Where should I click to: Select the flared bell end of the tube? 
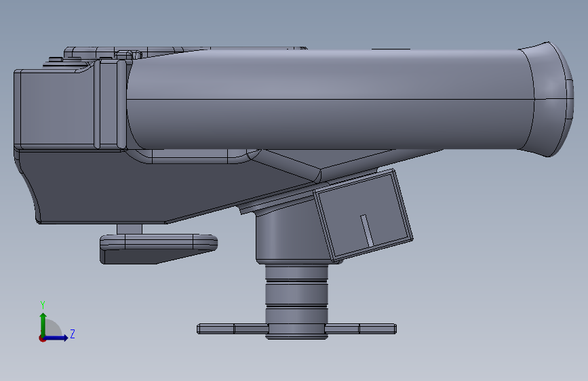pos(547,100)
